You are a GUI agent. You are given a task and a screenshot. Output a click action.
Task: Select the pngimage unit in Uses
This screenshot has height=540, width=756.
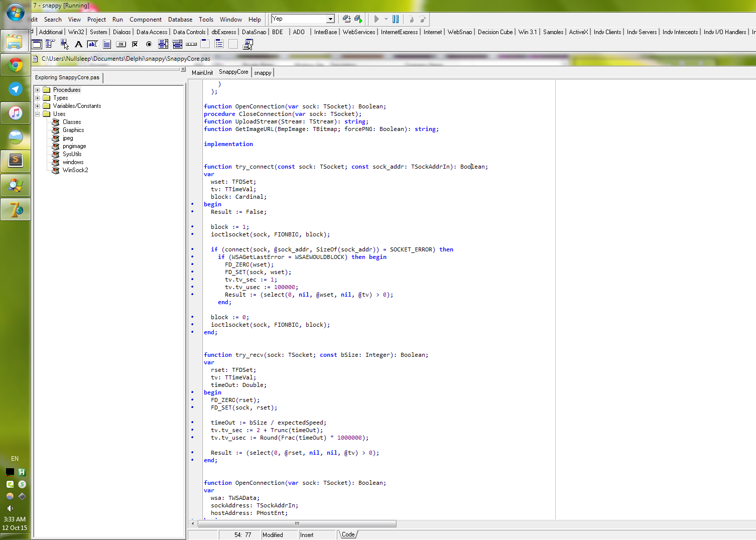pyautogui.click(x=74, y=146)
